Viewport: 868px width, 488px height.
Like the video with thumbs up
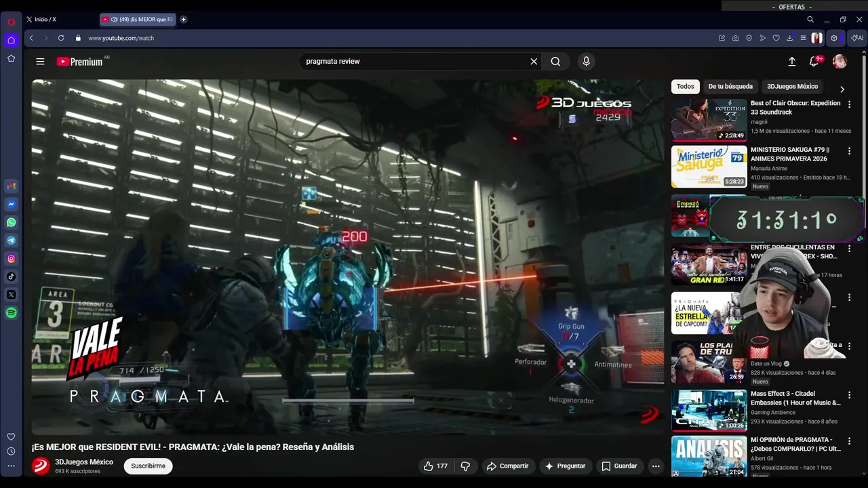[435, 466]
